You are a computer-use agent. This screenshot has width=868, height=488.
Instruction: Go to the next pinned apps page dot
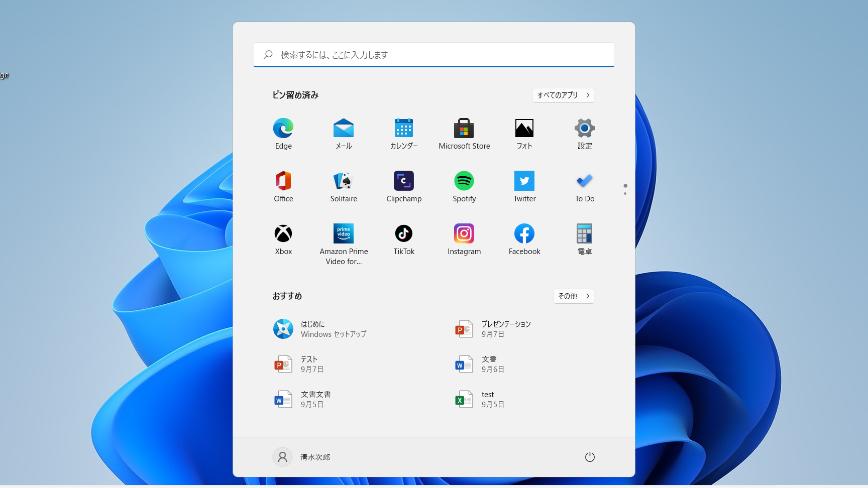[625, 193]
